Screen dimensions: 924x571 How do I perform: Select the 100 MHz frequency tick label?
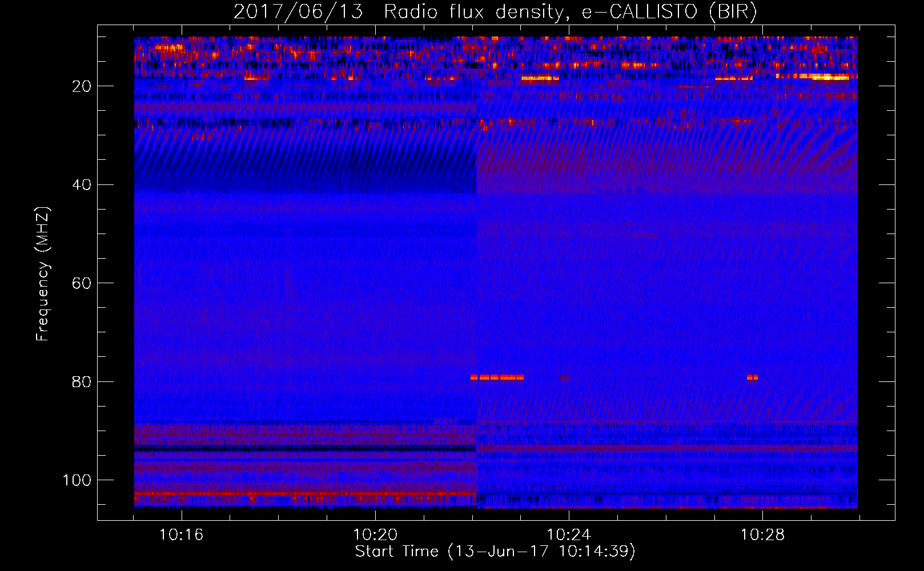click(x=77, y=480)
